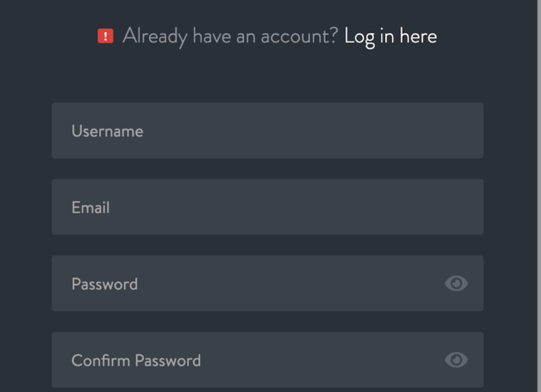Click the 'Email' placeholder label
The height and width of the screenshot is (392, 541).
click(x=91, y=207)
